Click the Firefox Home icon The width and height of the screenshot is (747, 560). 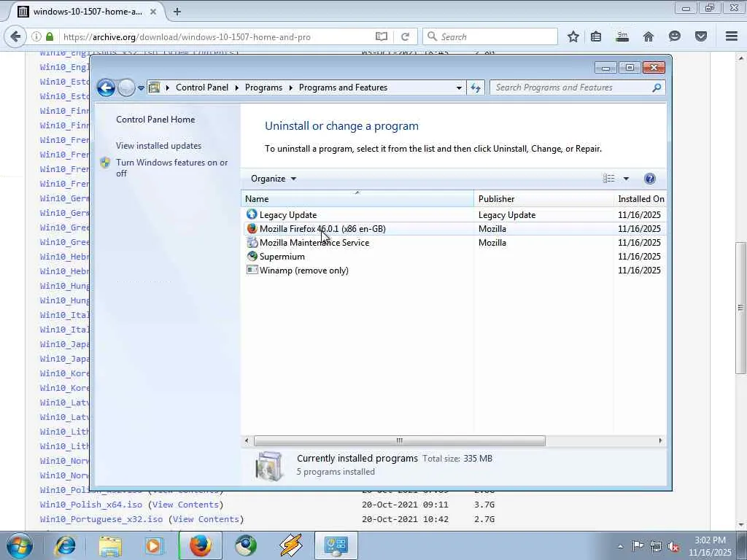click(649, 36)
